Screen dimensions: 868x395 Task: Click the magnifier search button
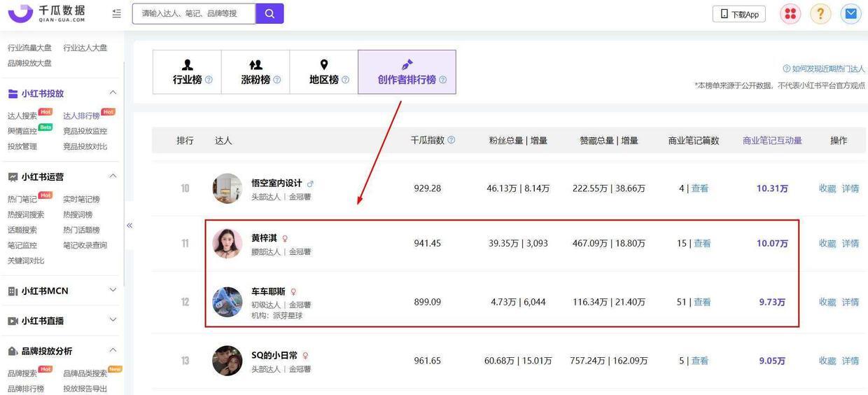click(269, 13)
